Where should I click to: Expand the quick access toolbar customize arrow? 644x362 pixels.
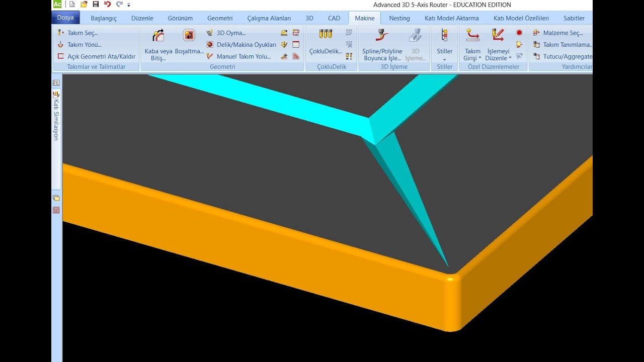pyautogui.click(x=129, y=5)
